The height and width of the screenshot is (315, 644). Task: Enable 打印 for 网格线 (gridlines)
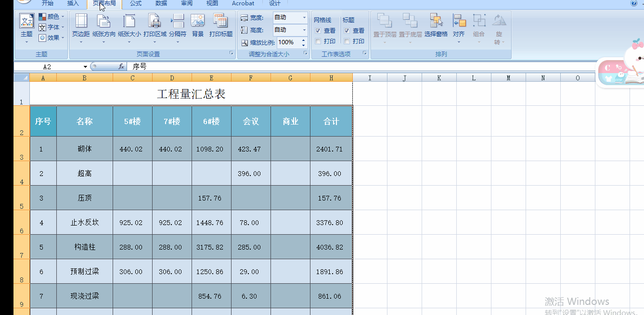(318, 41)
